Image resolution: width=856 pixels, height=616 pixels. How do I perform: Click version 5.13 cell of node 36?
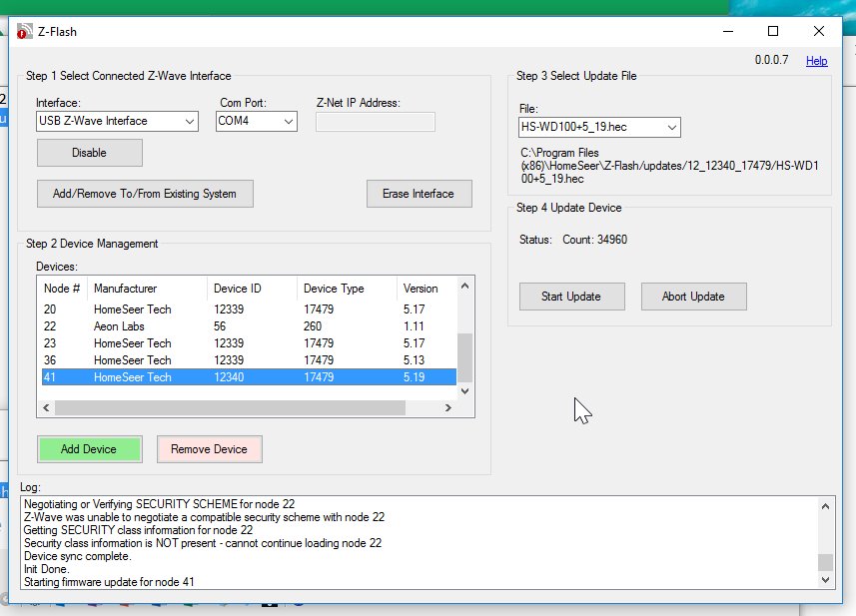pyautogui.click(x=414, y=360)
